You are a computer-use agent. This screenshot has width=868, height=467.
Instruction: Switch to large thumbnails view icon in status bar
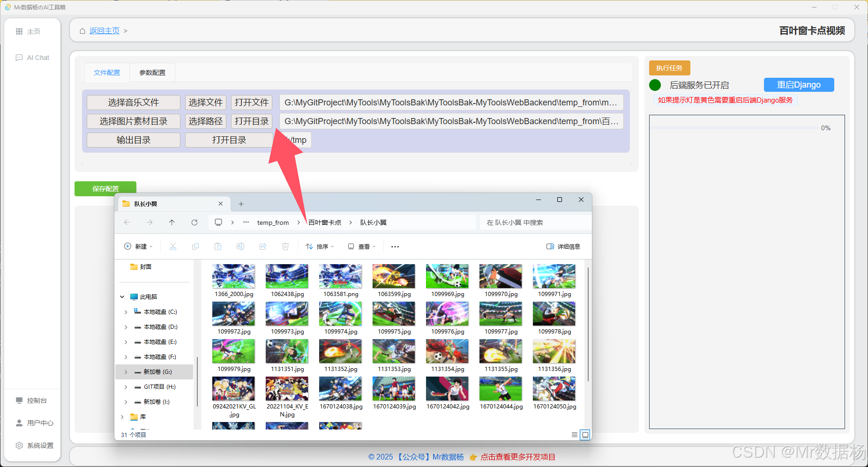[x=585, y=435]
